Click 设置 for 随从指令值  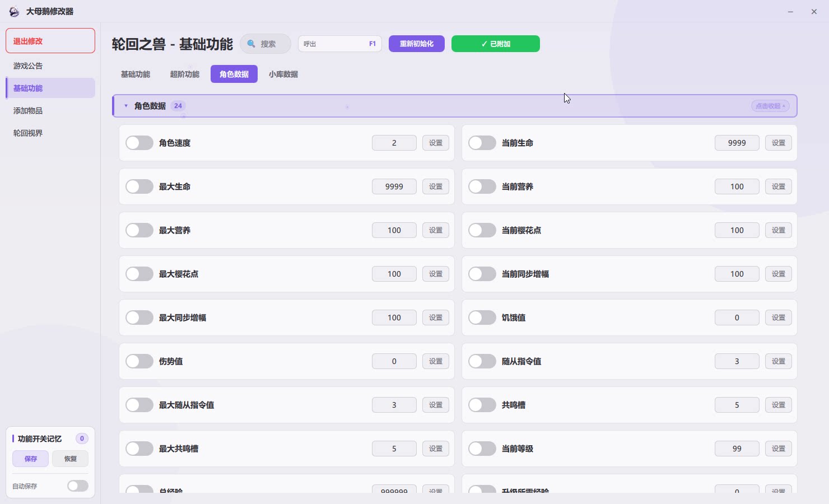tap(779, 361)
